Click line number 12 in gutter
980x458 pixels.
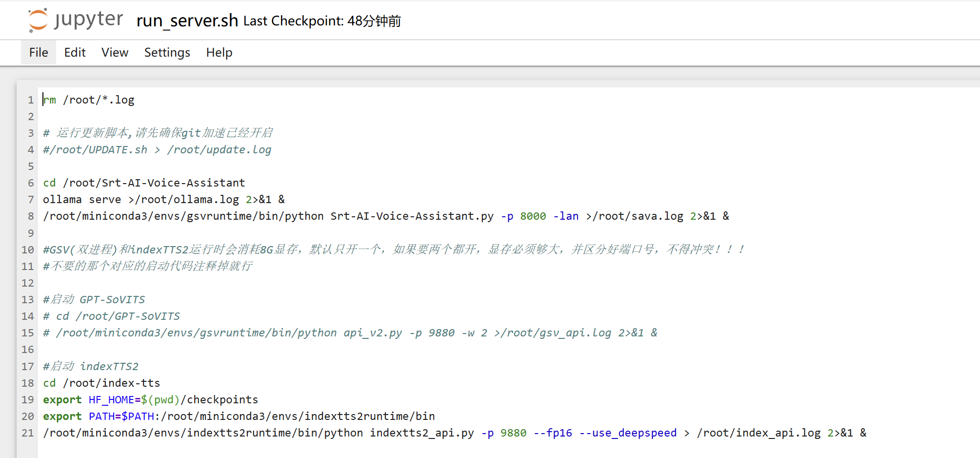pyautogui.click(x=28, y=283)
